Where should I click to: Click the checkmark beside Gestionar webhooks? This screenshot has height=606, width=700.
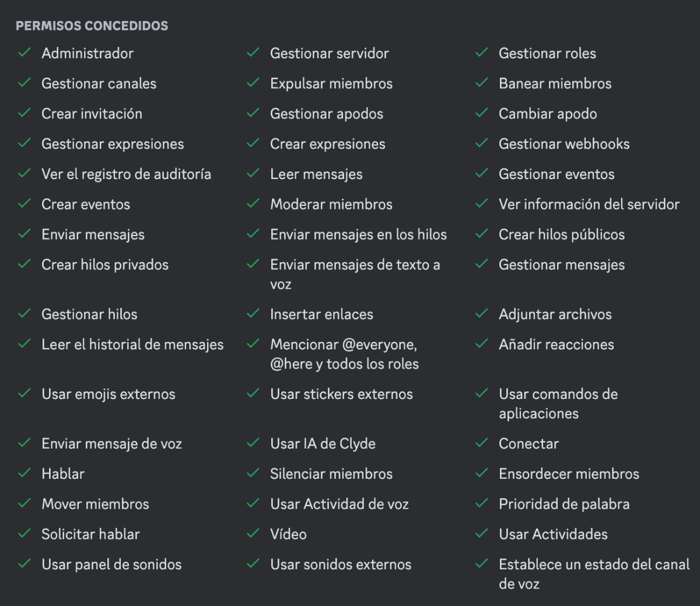click(482, 143)
